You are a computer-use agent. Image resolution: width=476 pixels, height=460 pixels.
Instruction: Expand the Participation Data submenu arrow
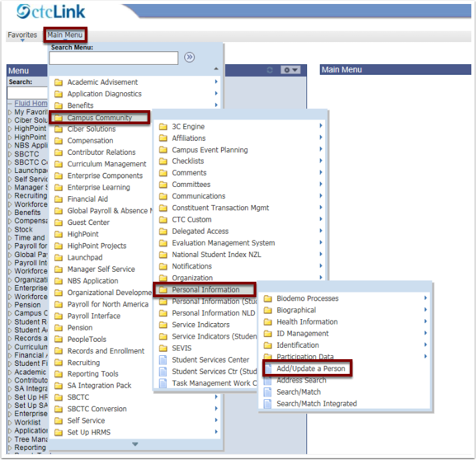(x=425, y=356)
